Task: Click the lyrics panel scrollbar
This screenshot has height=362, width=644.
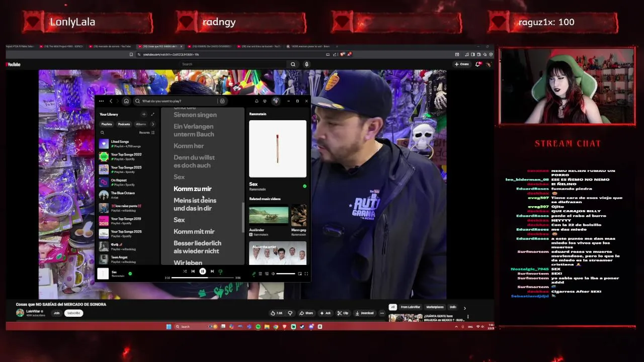Action: 243,218
